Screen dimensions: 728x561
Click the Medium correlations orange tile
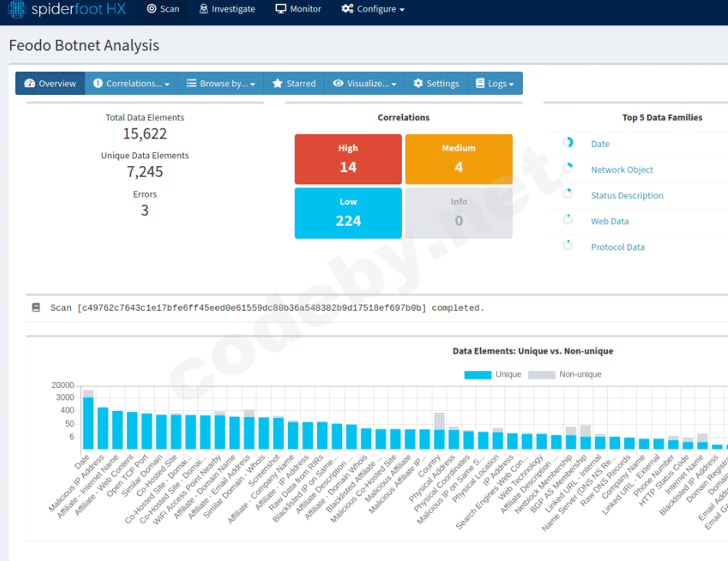tap(459, 158)
